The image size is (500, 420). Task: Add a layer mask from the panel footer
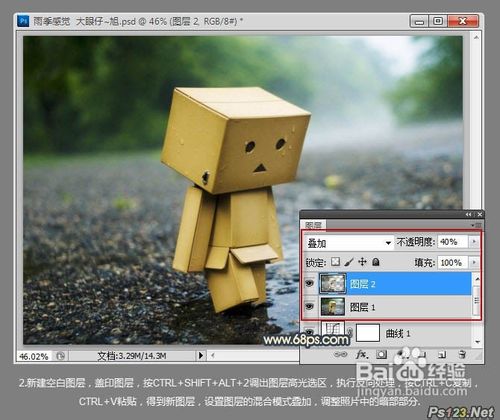click(x=381, y=355)
